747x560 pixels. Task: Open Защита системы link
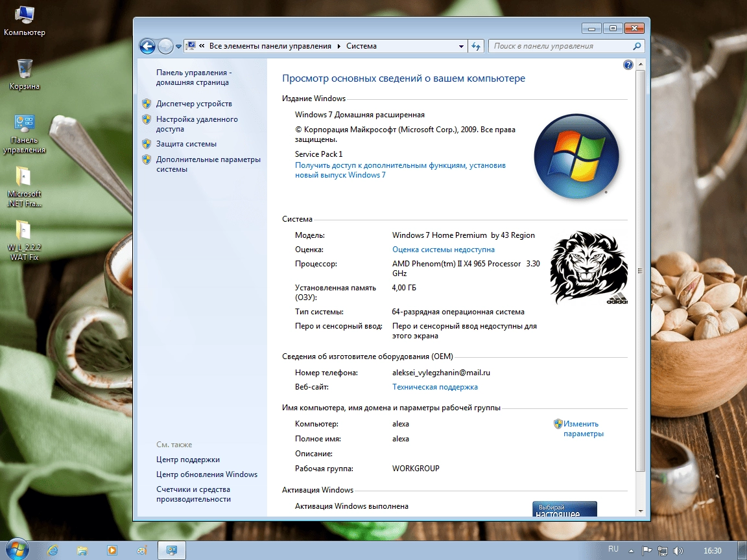186,144
